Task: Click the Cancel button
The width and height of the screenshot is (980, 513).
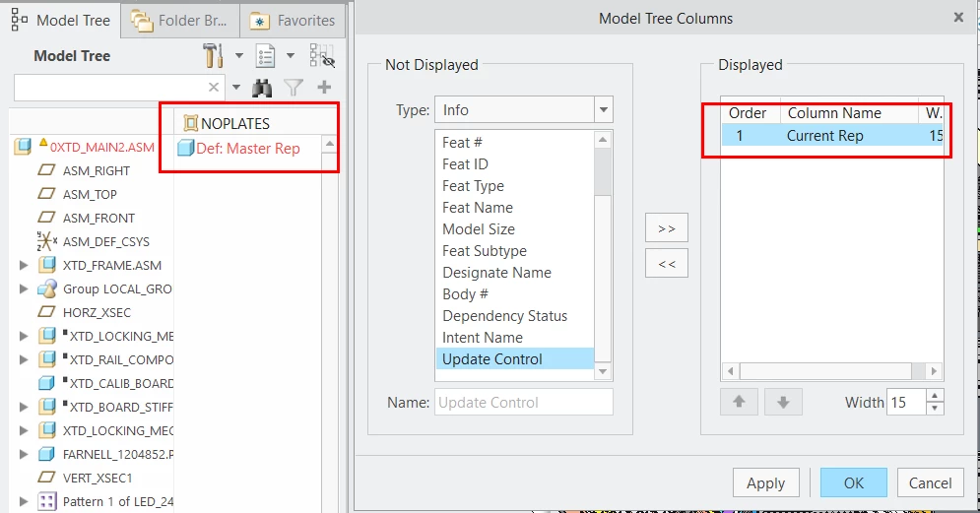Action: click(930, 483)
